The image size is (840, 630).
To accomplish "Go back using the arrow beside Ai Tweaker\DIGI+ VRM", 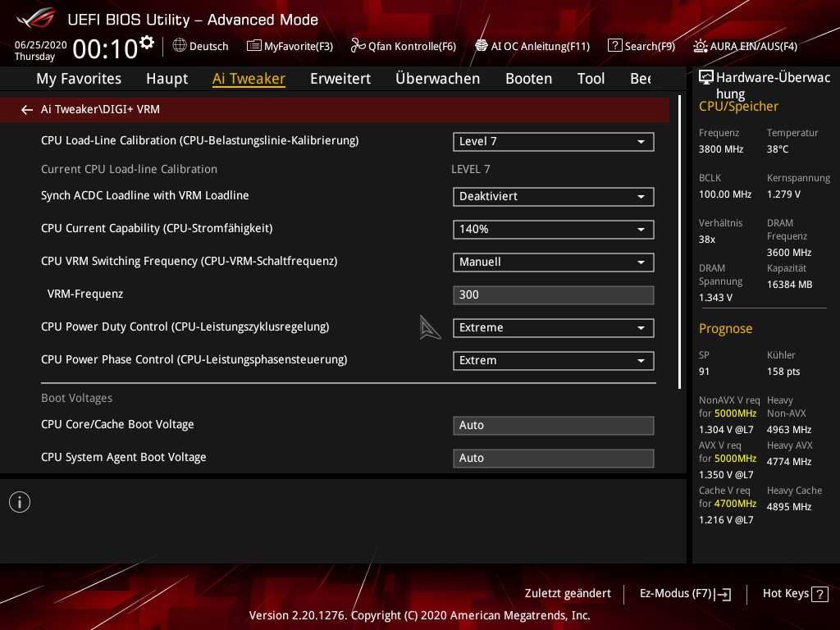I will (x=27, y=110).
